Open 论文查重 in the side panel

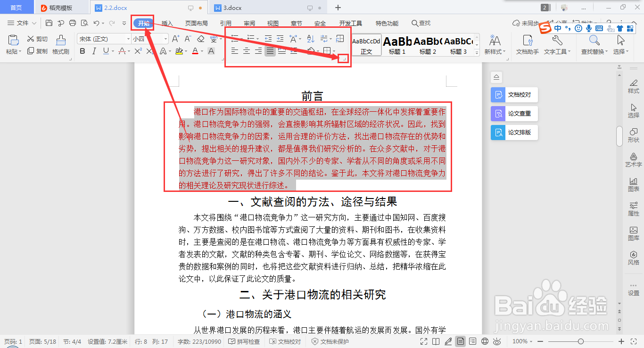(x=514, y=114)
